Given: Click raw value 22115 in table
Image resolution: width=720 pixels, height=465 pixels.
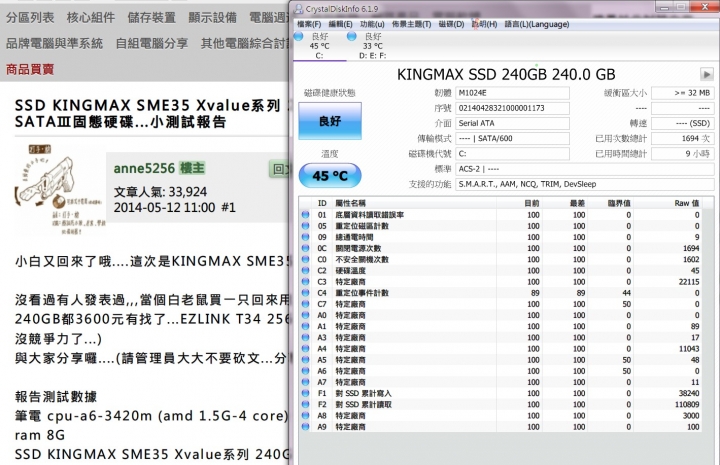Looking at the screenshot, I should pos(689,282).
